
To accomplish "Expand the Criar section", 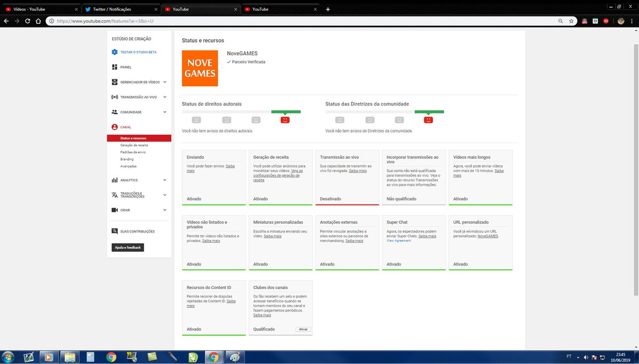I will click(165, 210).
